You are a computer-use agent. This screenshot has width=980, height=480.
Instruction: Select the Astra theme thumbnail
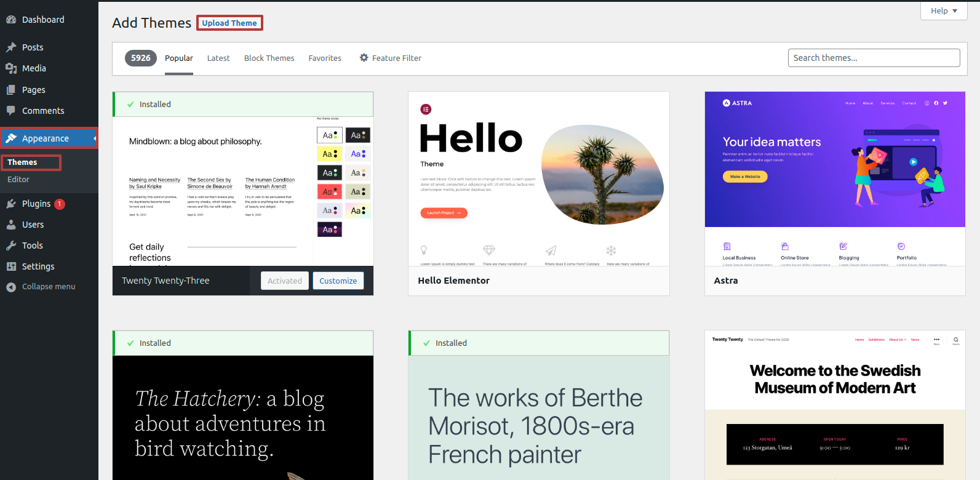pyautogui.click(x=835, y=178)
